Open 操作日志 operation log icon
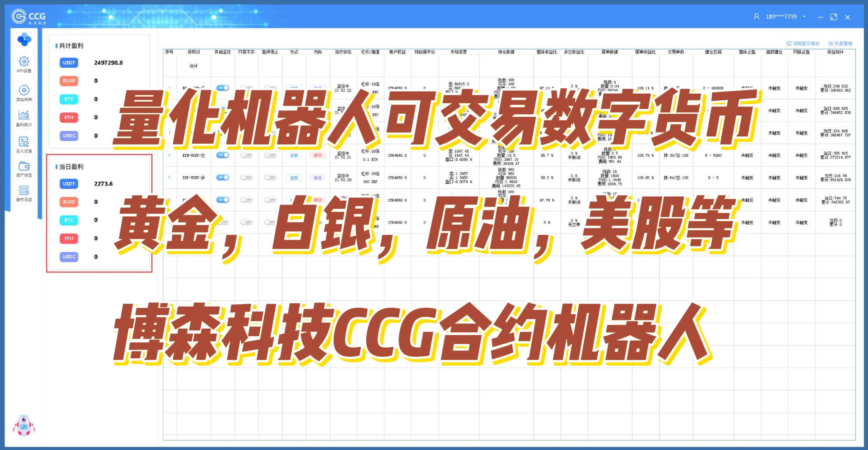 tap(24, 191)
